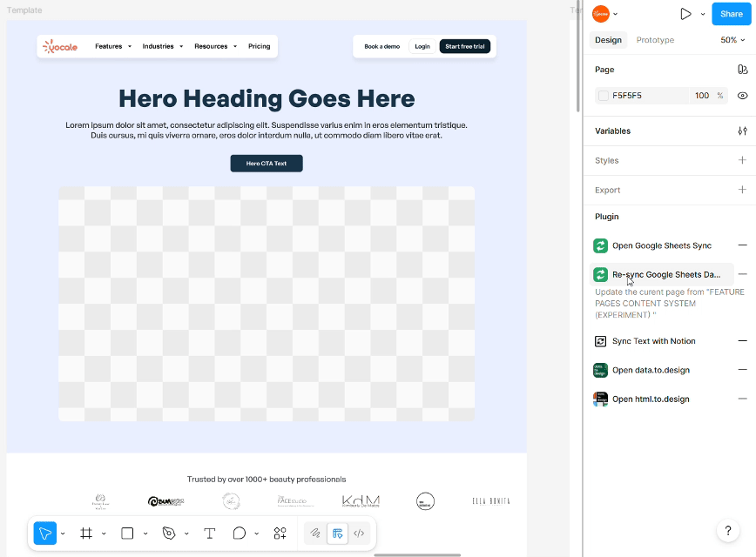The height and width of the screenshot is (557, 756).
Task: Edit the page color opacity value 100
Action: point(702,96)
